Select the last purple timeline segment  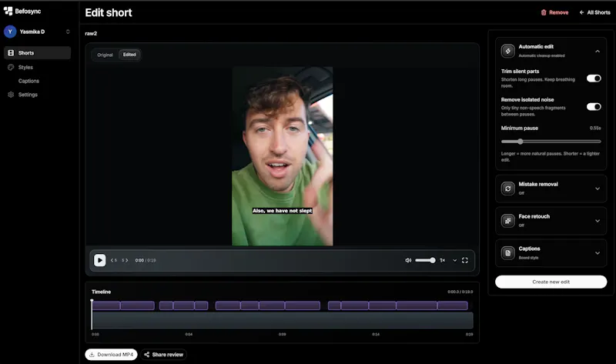453,306
